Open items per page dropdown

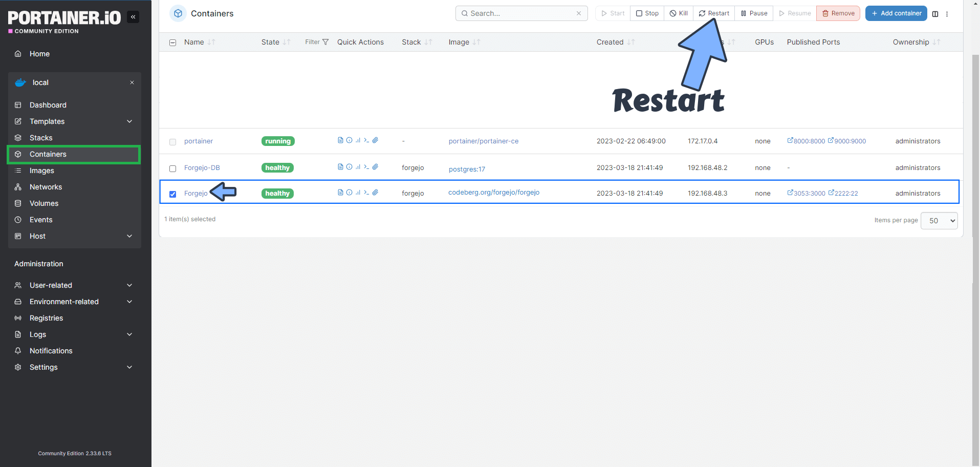coord(939,221)
